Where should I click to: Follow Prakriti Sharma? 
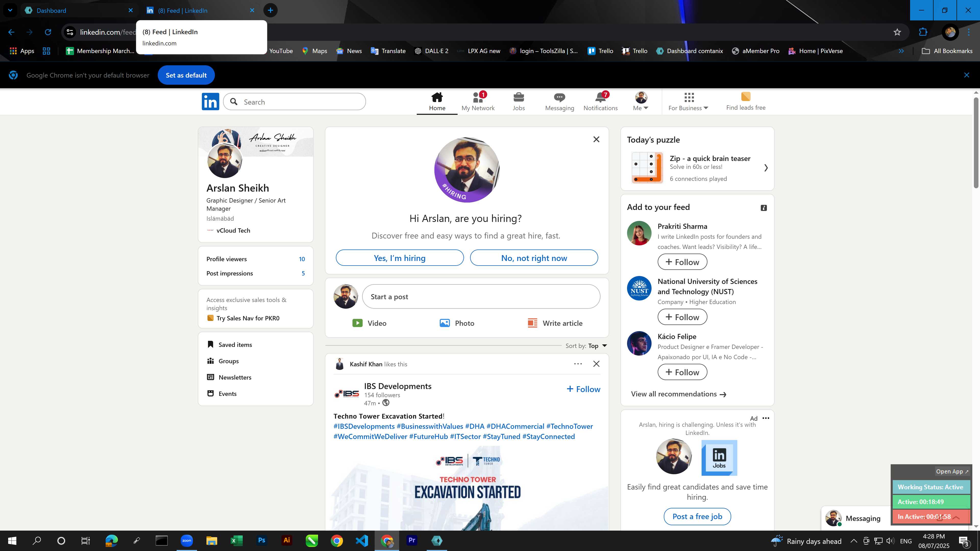pyautogui.click(x=682, y=262)
